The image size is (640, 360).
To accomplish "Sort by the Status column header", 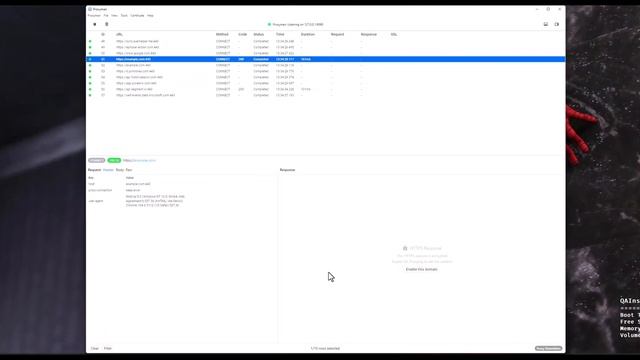I will (259, 35).
